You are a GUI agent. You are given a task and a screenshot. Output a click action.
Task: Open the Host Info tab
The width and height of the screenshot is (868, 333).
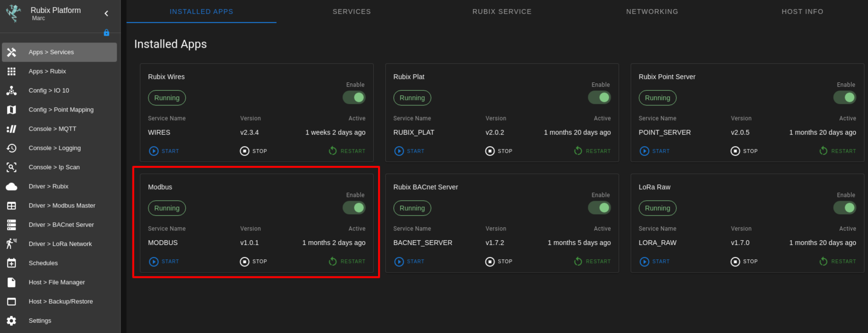pyautogui.click(x=802, y=11)
